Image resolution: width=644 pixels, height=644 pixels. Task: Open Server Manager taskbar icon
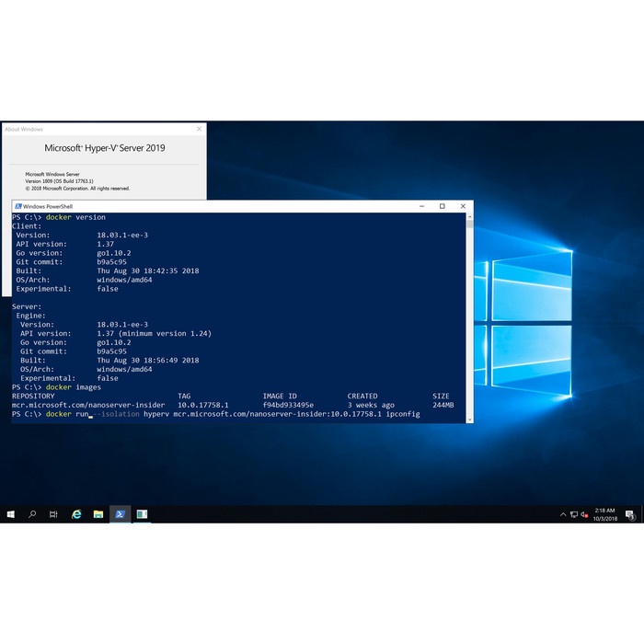142,514
